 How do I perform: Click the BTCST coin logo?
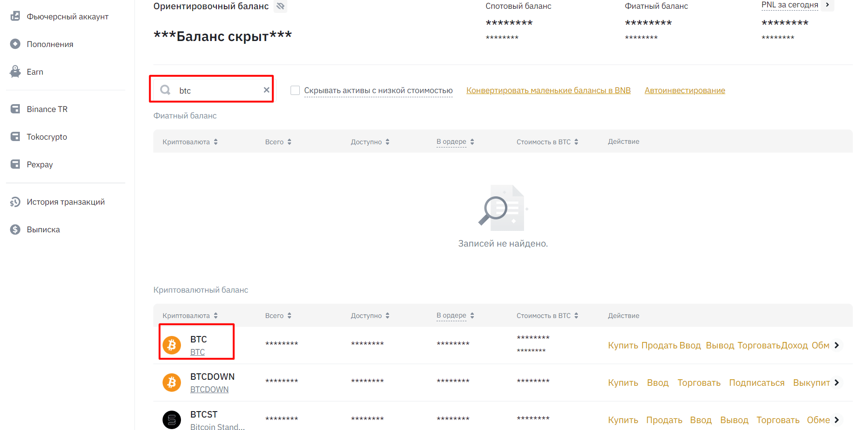click(x=172, y=419)
